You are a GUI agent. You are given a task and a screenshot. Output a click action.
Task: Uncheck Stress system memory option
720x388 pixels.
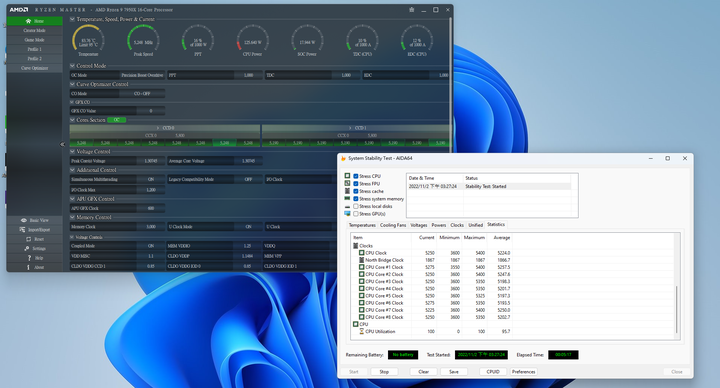point(356,199)
